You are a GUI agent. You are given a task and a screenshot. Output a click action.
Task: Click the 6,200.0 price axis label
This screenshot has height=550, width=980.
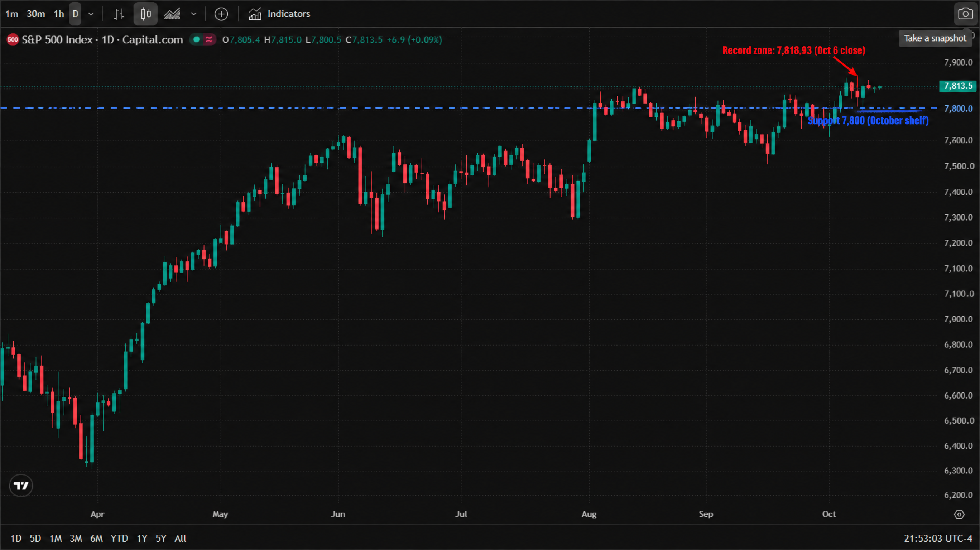tap(958, 495)
